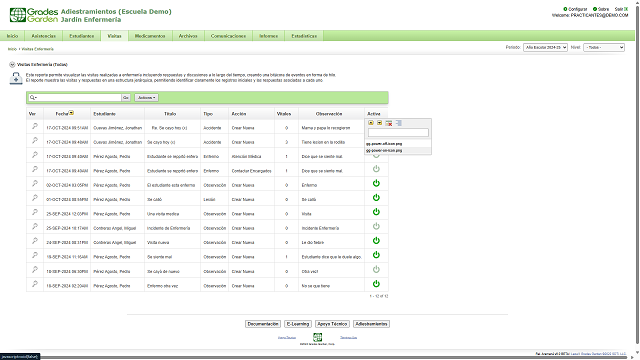View the 01-OCT-2024 'Se cayó' visit
Image resolution: width=640 pixels, height=360 pixels.
click(x=35, y=198)
